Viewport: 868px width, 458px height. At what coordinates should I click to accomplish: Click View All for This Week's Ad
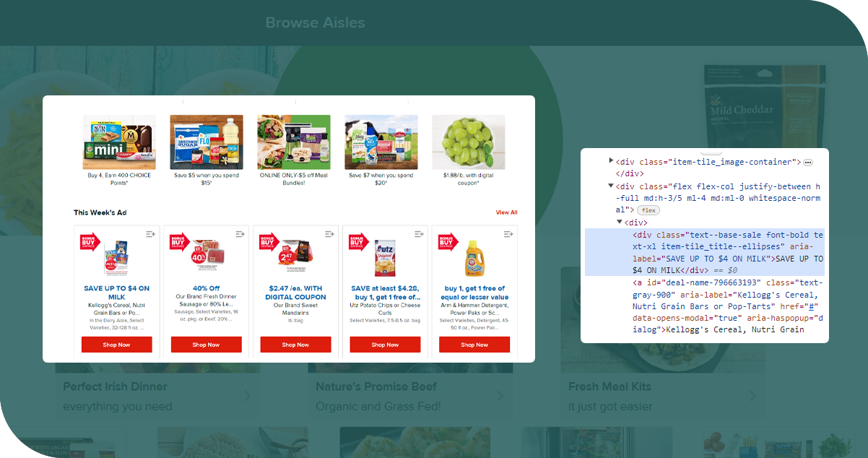coord(506,212)
